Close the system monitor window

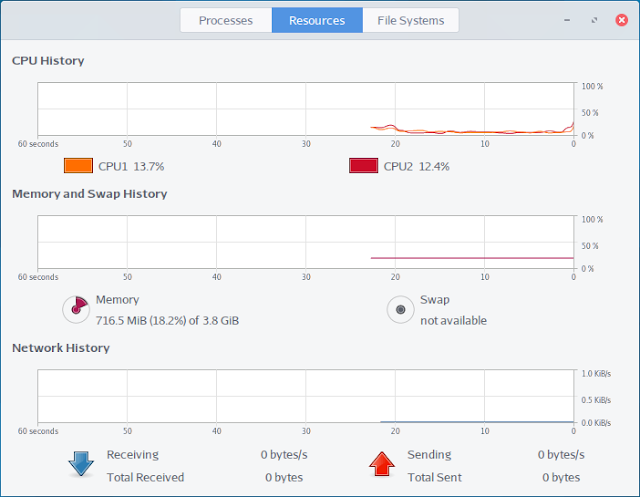click(x=622, y=20)
